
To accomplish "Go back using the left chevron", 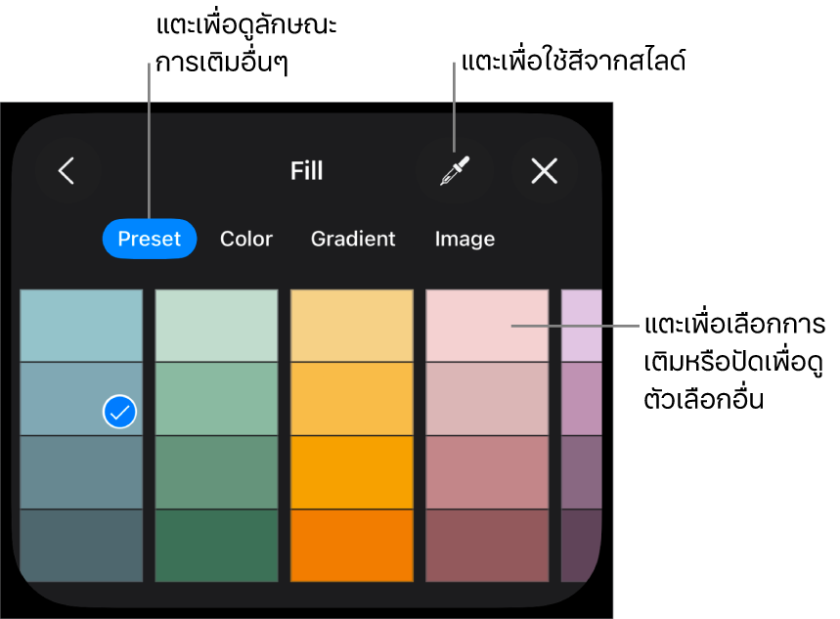I will [66, 171].
